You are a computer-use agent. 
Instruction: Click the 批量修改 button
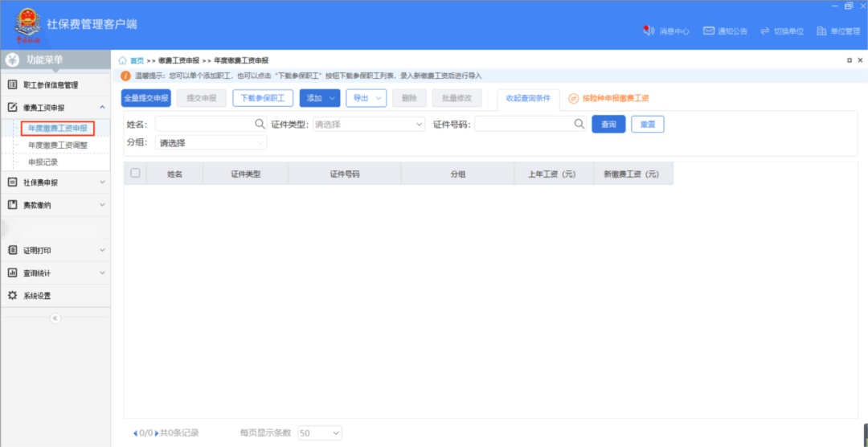pyautogui.click(x=457, y=98)
